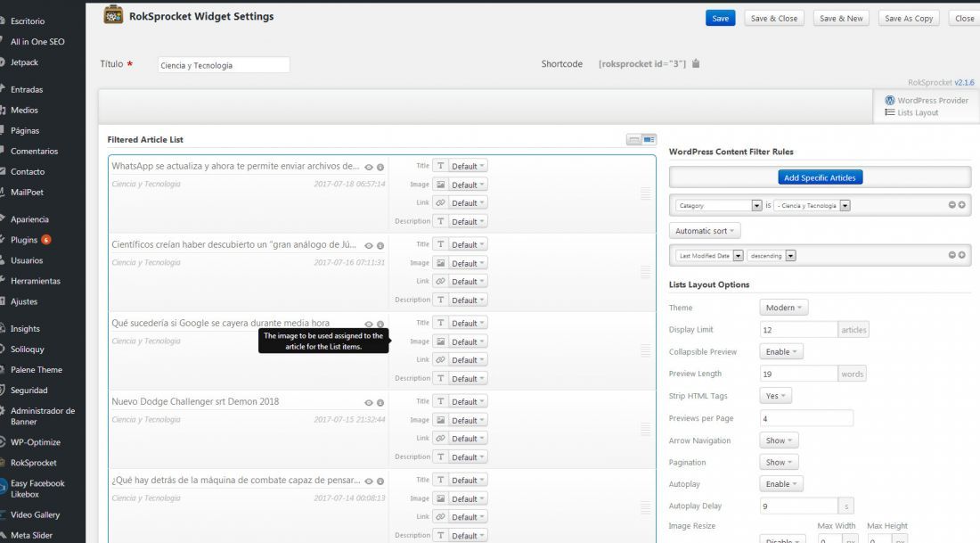The height and width of the screenshot is (543, 980).
Task: Click the RokSprocket v2.1.6 version link
Action: point(964,82)
